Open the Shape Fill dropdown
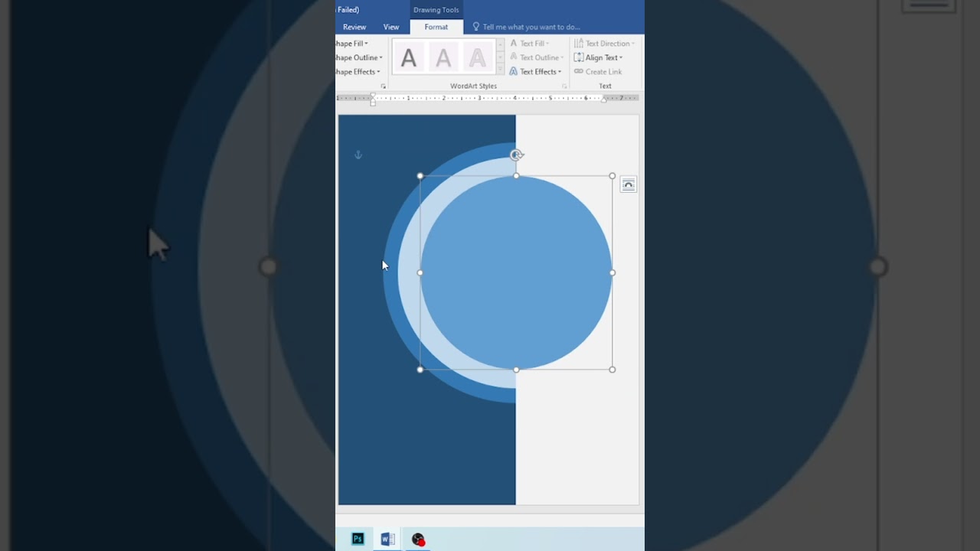This screenshot has height=551, width=980. click(x=352, y=44)
